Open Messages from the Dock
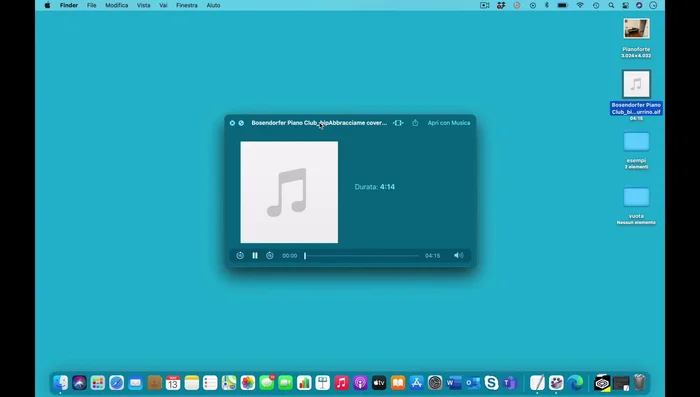Viewport: 700px width, 397px height. pyautogui.click(x=267, y=383)
